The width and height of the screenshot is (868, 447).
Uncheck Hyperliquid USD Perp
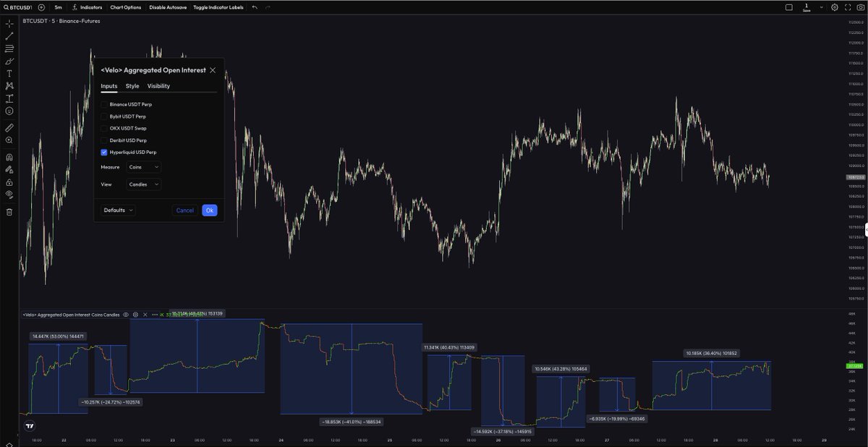[x=103, y=152]
